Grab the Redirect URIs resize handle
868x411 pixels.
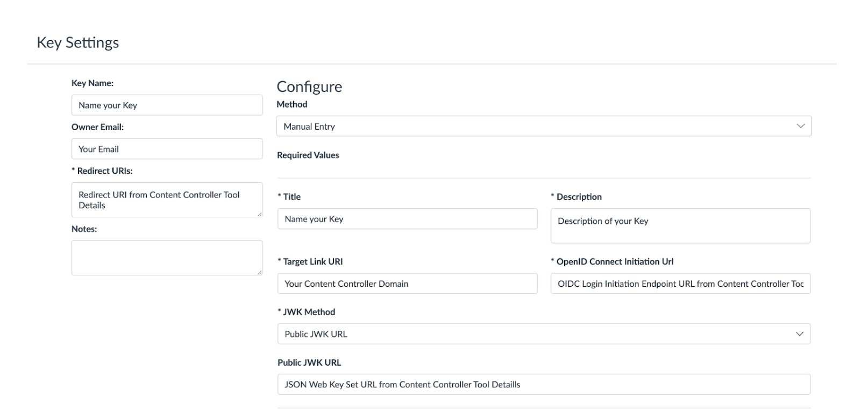[x=259, y=214]
